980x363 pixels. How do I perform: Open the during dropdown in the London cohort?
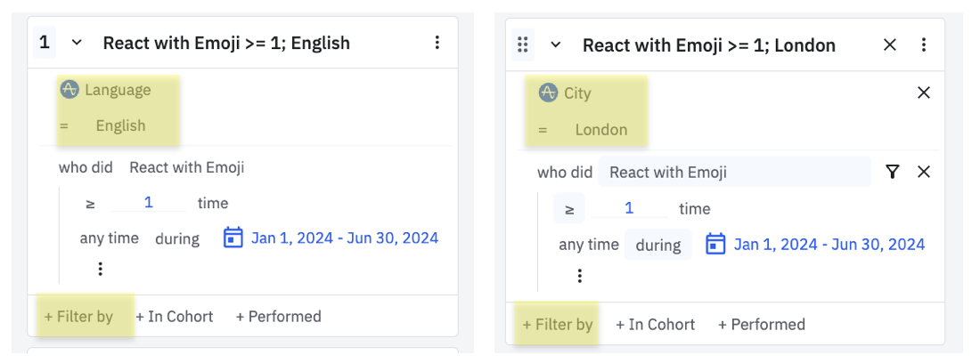click(x=658, y=245)
